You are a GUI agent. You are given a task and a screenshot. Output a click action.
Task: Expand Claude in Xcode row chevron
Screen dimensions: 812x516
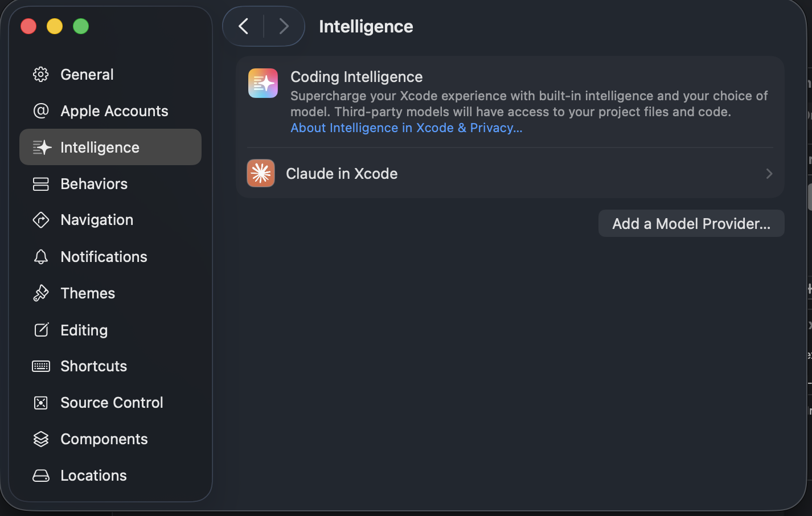[769, 174]
